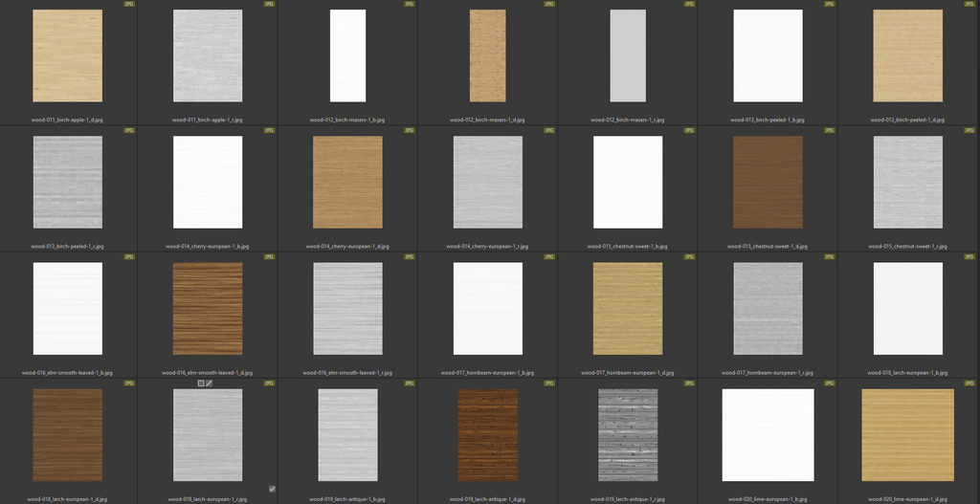980x504 pixels.
Task: Click JPG badge on wood-011_birch-apple-1_d tile
Action: click(129, 4)
